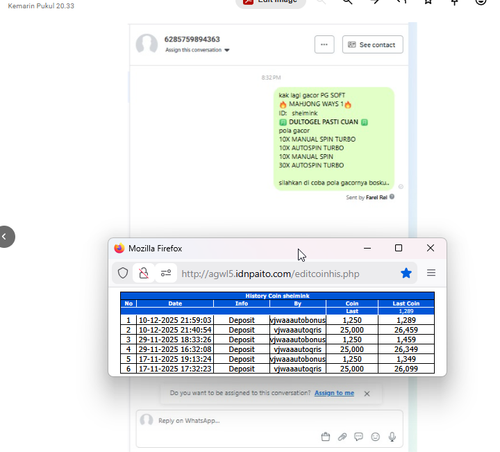Click the 8:32 PM timestamp
Viewport: 500px width, 452px height.
271,78
